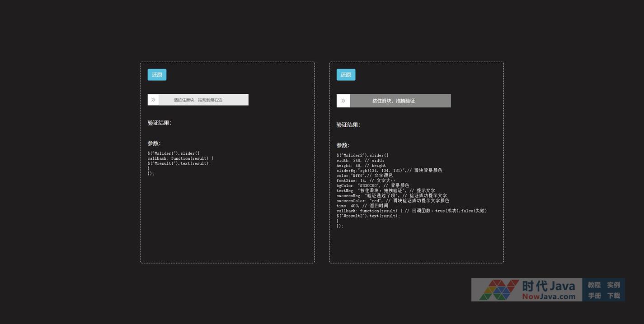Click the successMsg code line in right panel
The width and height of the screenshot is (644, 324).
point(391,195)
